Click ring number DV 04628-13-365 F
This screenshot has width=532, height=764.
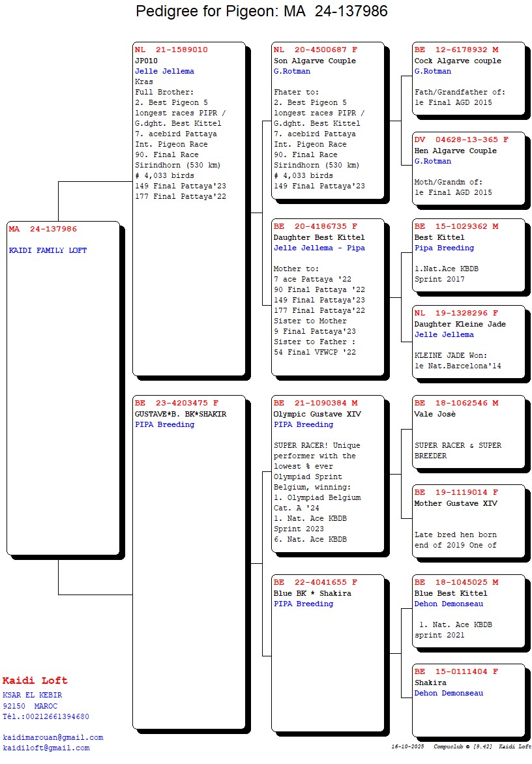coord(462,140)
